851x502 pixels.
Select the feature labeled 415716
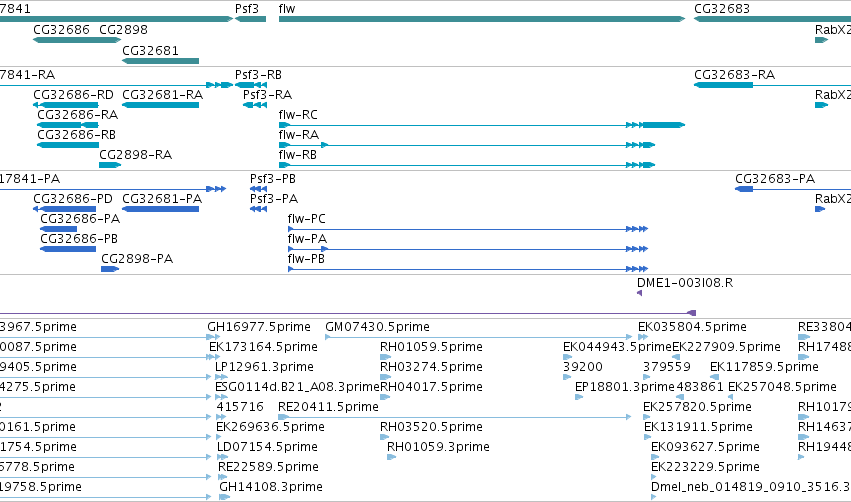click(240, 407)
